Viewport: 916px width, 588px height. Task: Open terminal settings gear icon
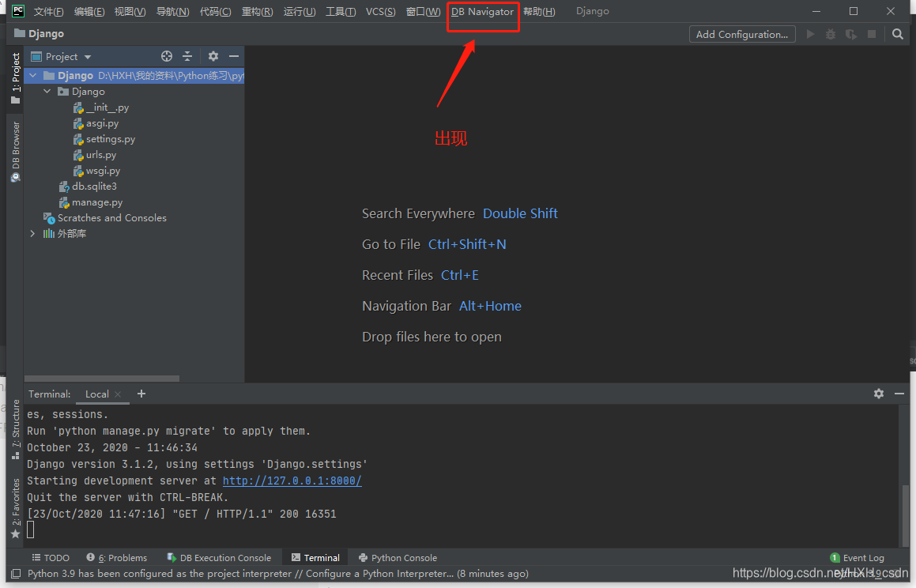(x=879, y=394)
